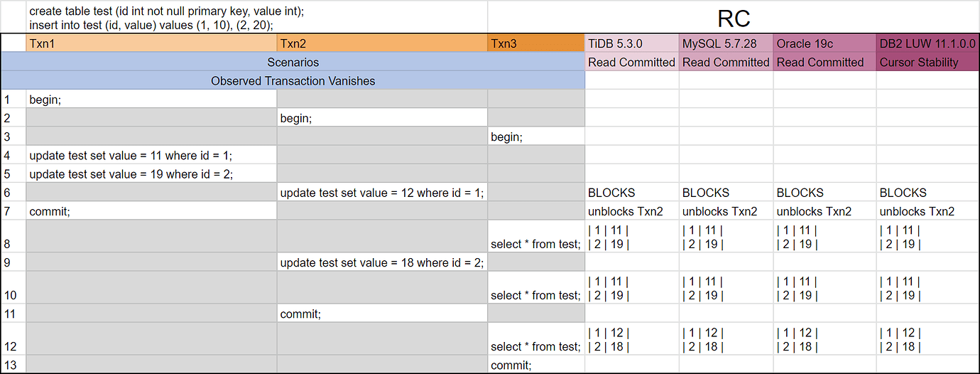Select the DB2 LUW 11.1.0.0 header cell

point(927,43)
